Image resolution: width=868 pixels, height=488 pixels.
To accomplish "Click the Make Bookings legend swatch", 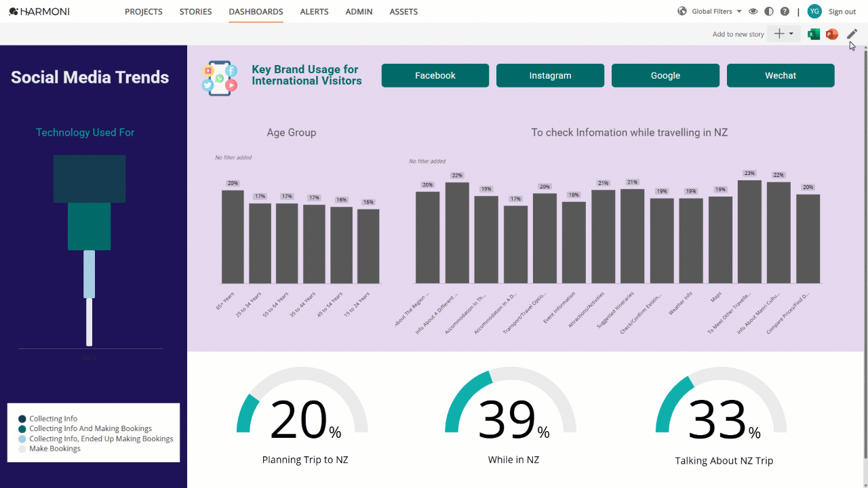I will pos(22,449).
